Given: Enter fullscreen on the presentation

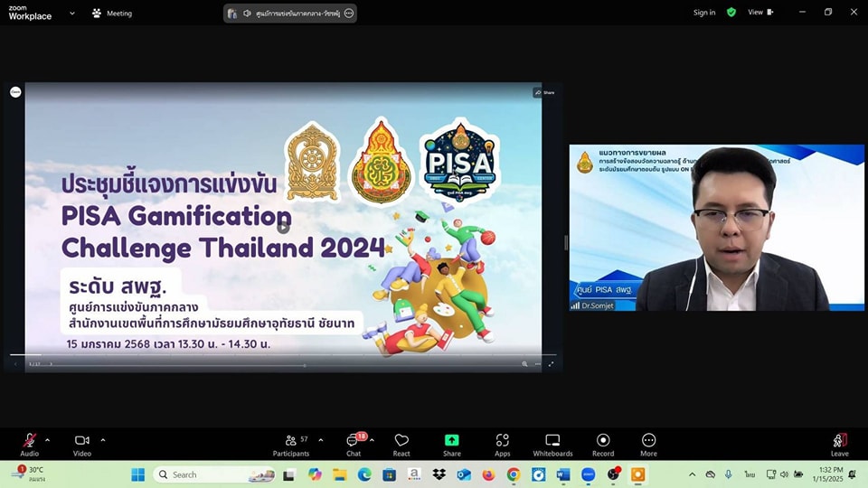Looking at the screenshot, I should [551, 364].
